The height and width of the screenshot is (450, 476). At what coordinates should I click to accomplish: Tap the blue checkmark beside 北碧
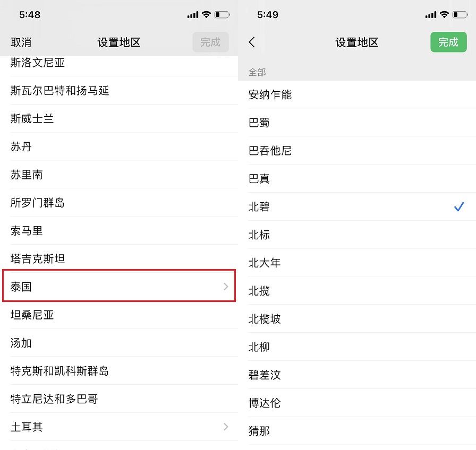[459, 207]
